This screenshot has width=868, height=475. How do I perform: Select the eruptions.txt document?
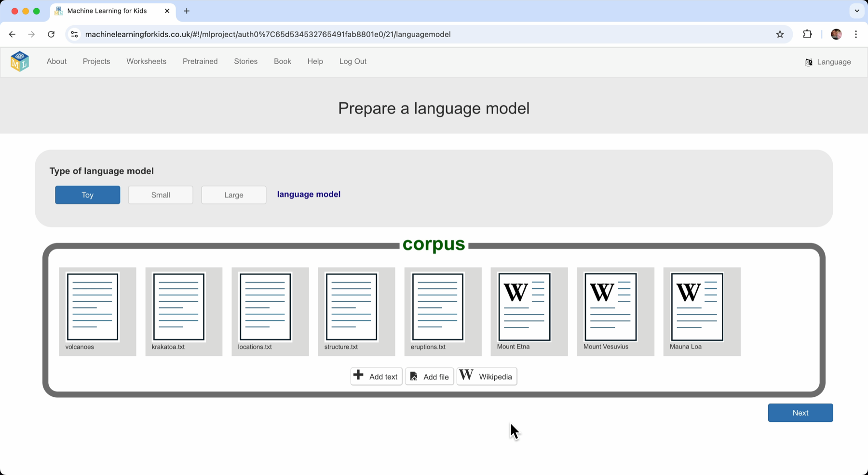point(438,307)
